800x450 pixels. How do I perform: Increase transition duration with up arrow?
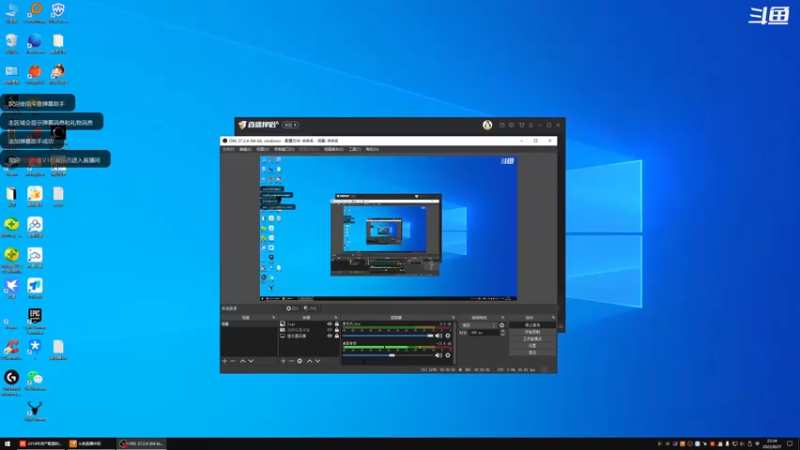(x=503, y=331)
